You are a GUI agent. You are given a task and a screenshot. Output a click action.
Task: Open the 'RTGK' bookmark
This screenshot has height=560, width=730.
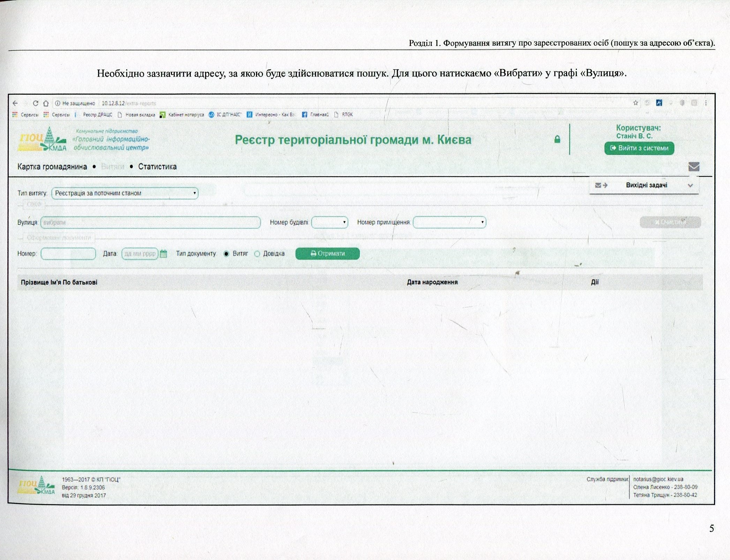tap(344, 114)
